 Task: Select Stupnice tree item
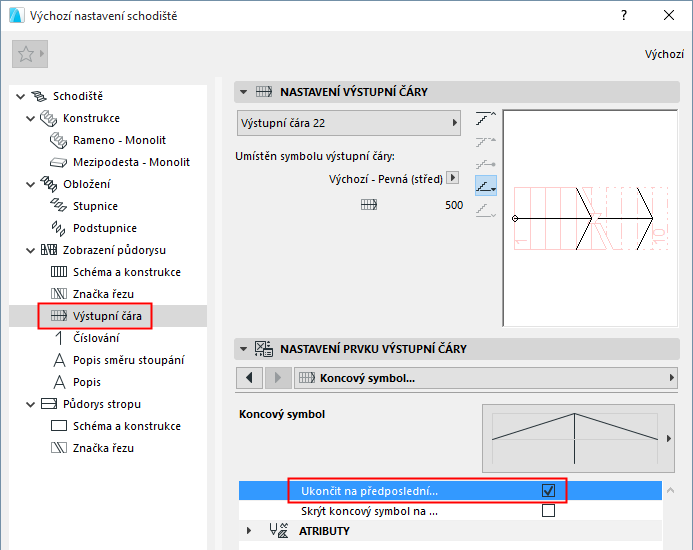coord(108,206)
